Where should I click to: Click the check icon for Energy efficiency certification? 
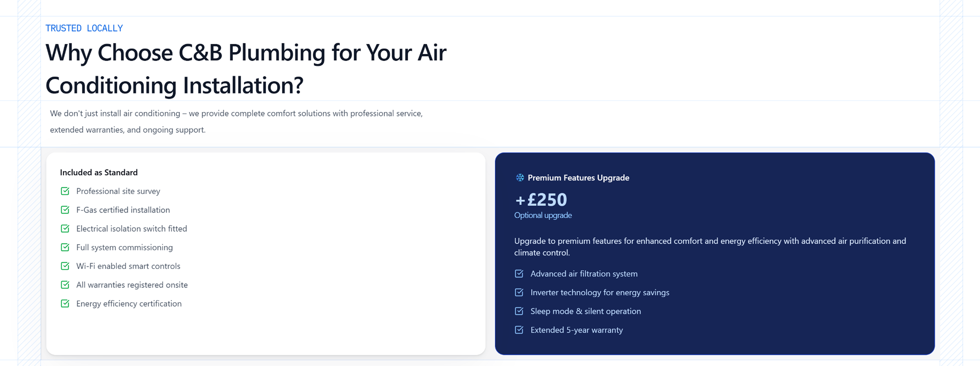[x=65, y=303]
